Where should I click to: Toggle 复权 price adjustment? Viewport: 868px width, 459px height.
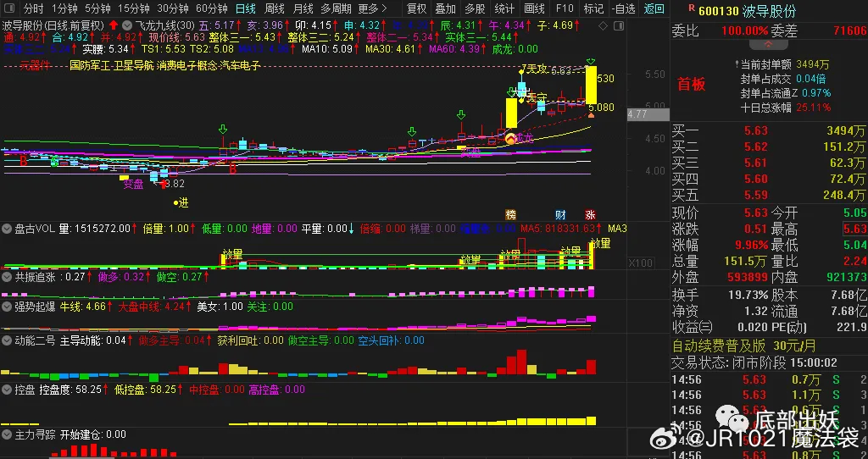click(416, 8)
